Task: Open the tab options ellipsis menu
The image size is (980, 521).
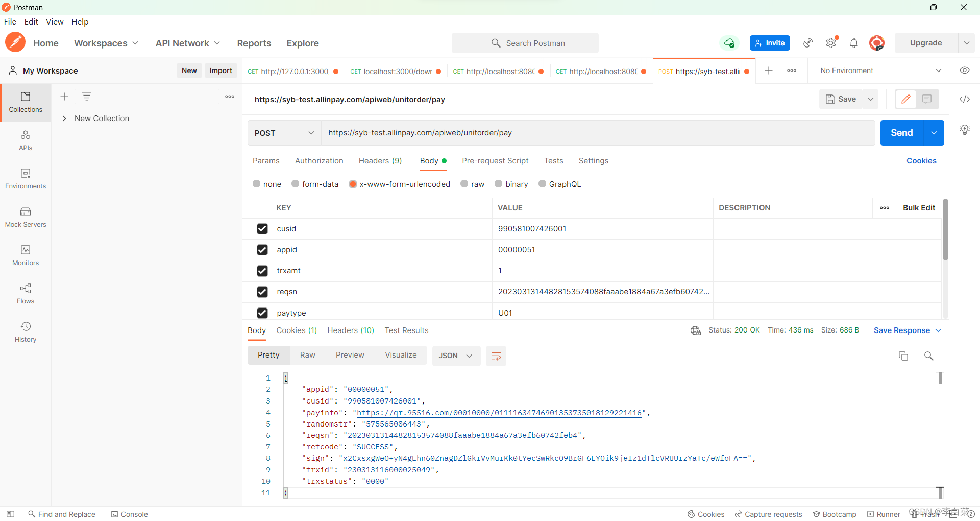Action: pyautogui.click(x=792, y=70)
